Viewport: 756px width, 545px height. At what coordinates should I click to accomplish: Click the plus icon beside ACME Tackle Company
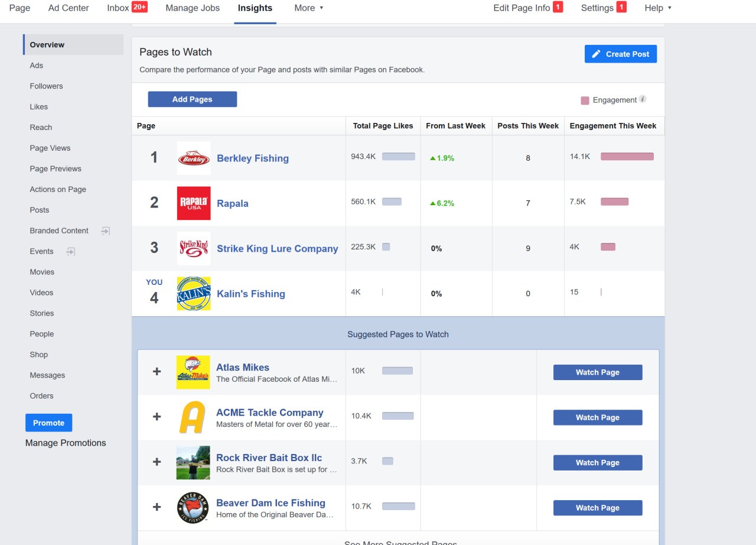(157, 417)
